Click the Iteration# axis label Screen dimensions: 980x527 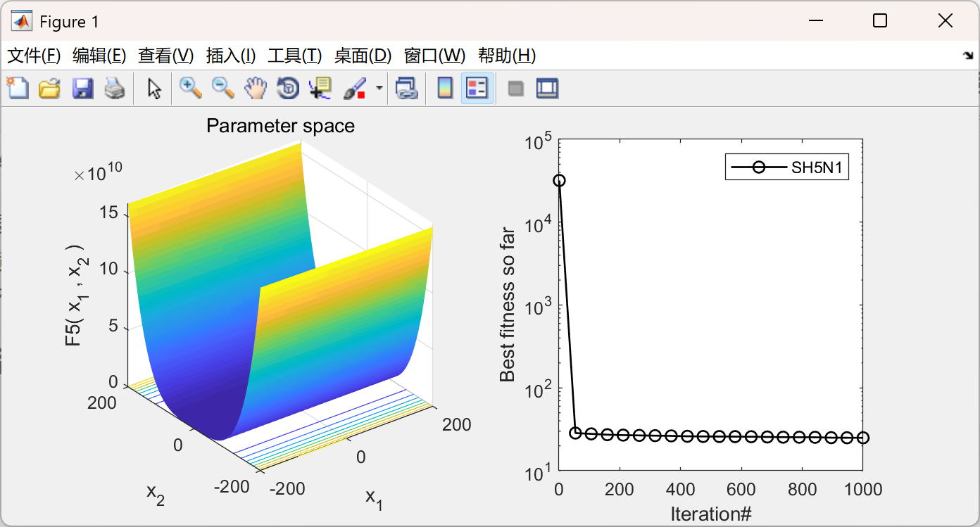[710, 514]
